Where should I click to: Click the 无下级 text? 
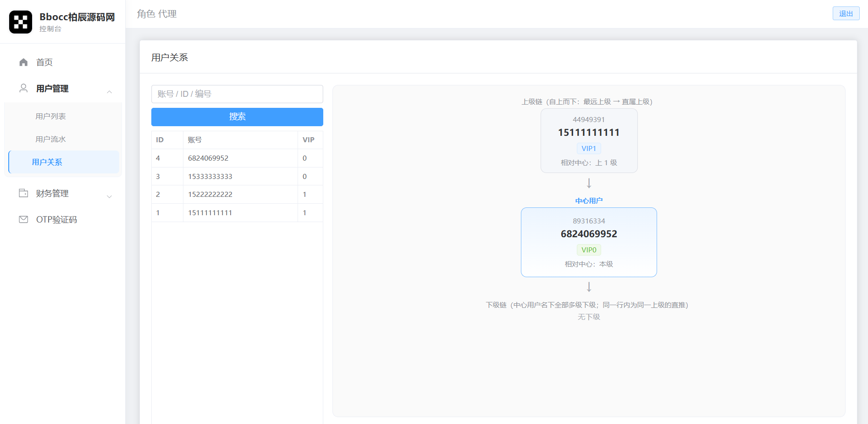(589, 317)
